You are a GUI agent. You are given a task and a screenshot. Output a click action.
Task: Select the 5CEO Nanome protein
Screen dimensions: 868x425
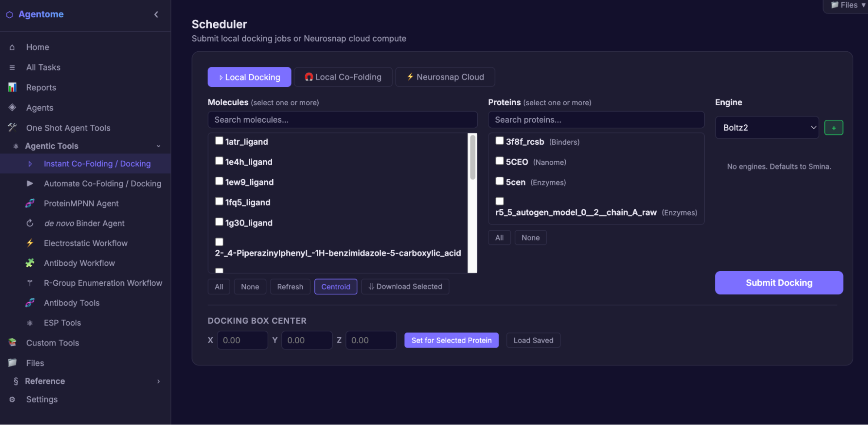[499, 160]
